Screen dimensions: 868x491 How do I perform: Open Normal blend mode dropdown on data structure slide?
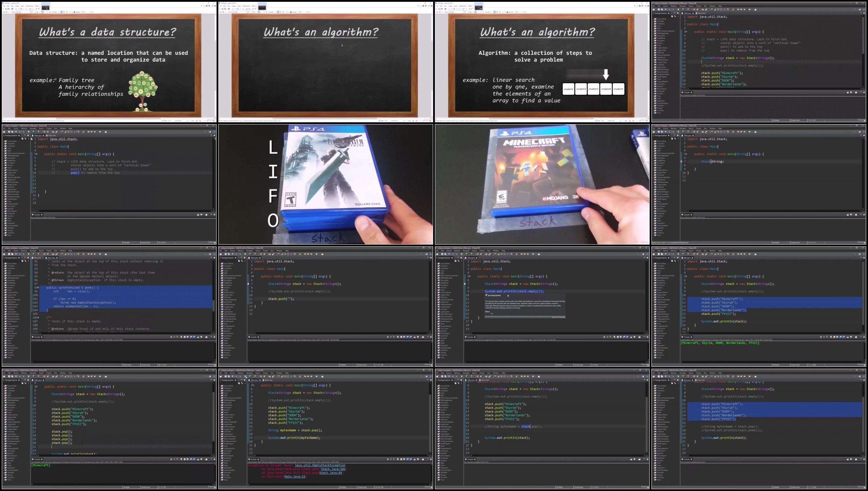tap(78, 12)
